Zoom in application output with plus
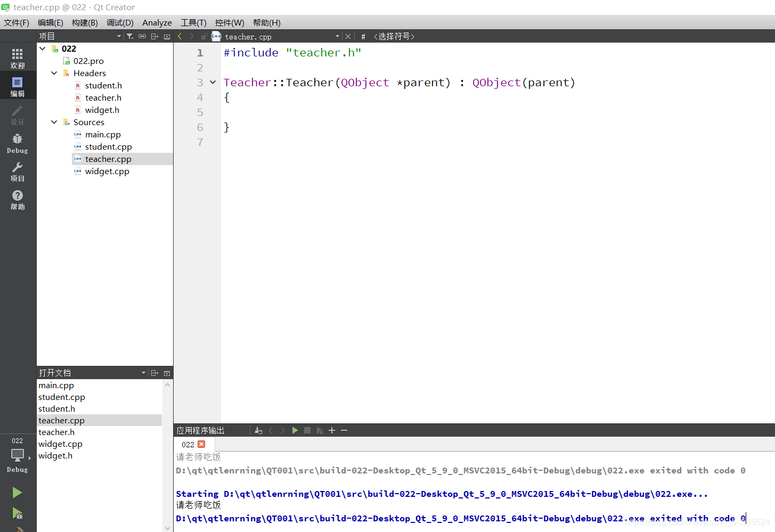The width and height of the screenshot is (775, 532). pyautogui.click(x=332, y=430)
